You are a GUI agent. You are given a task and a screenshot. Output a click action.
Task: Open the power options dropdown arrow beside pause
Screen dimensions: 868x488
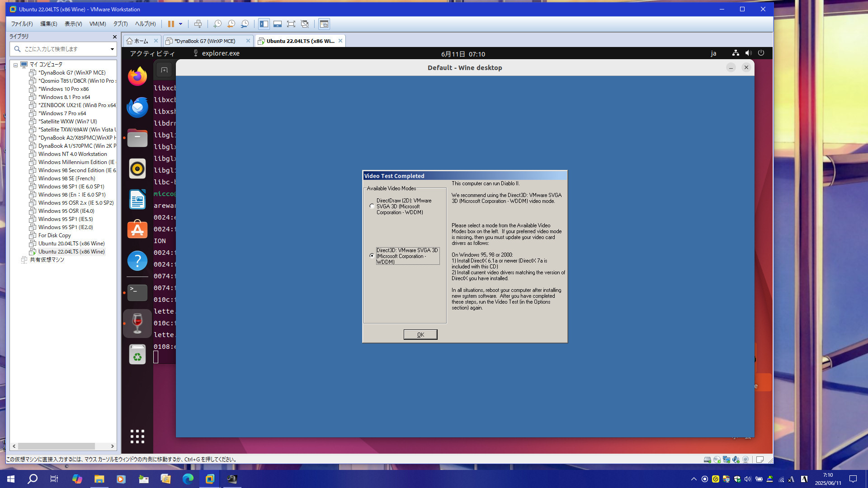coord(180,24)
